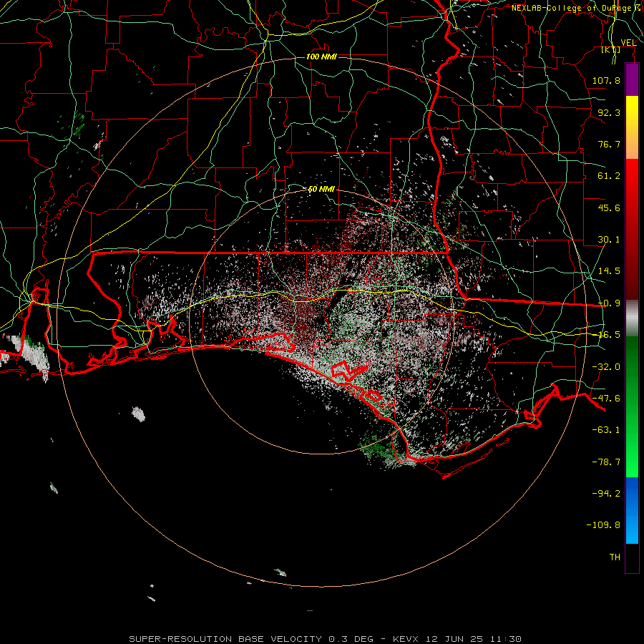The width and height of the screenshot is (644, 644).
Task: Click the NEXLAB-College of DuPage label
Action: [577, 8]
